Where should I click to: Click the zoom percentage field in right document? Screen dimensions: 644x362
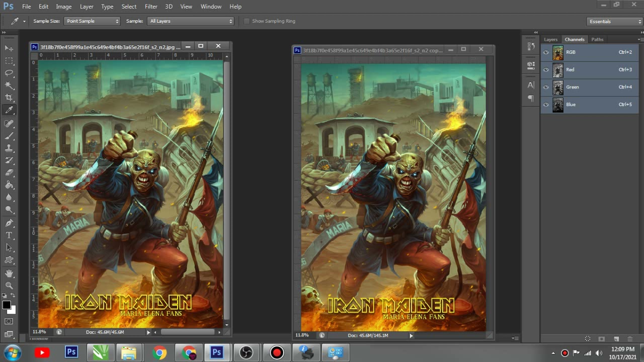coord(302,335)
